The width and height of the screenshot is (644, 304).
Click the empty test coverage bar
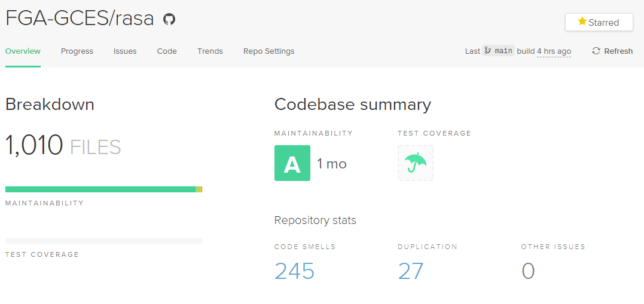click(104, 241)
